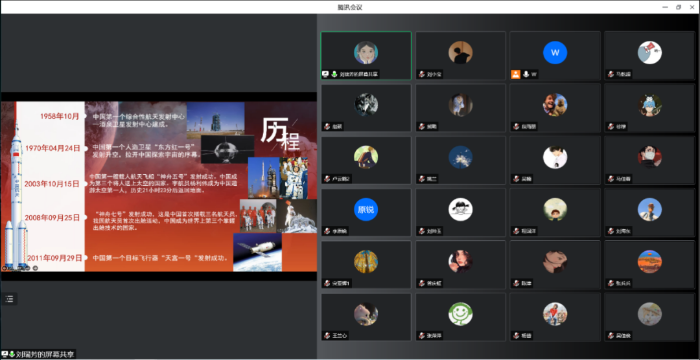The image size is (700, 360).
Task: Click the screen share status icon in the bottom-left label
Action: click(4, 355)
